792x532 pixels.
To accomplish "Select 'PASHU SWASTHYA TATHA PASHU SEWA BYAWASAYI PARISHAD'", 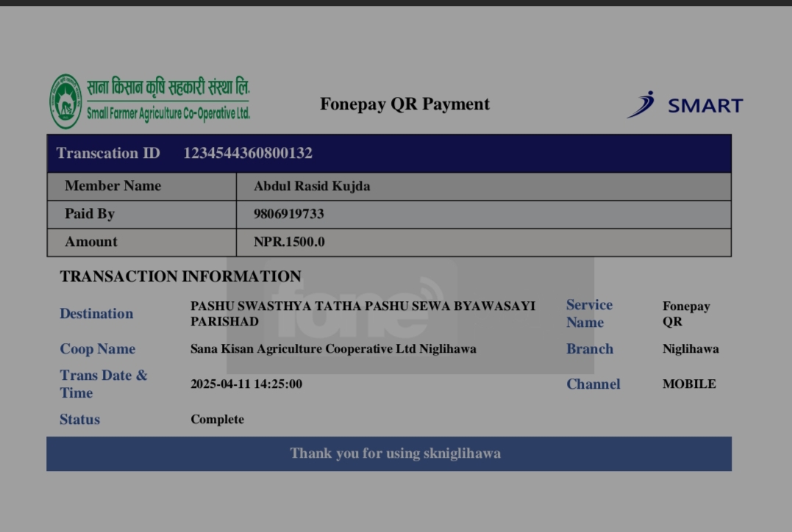I will (x=363, y=314).
